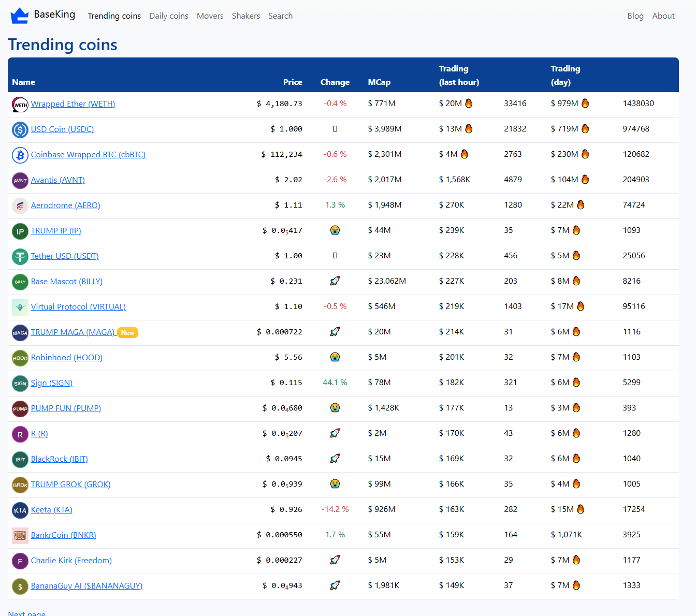Image resolution: width=696 pixels, height=616 pixels.
Task: Click the Trading (last hour) column header
Action: (x=459, y=76)
